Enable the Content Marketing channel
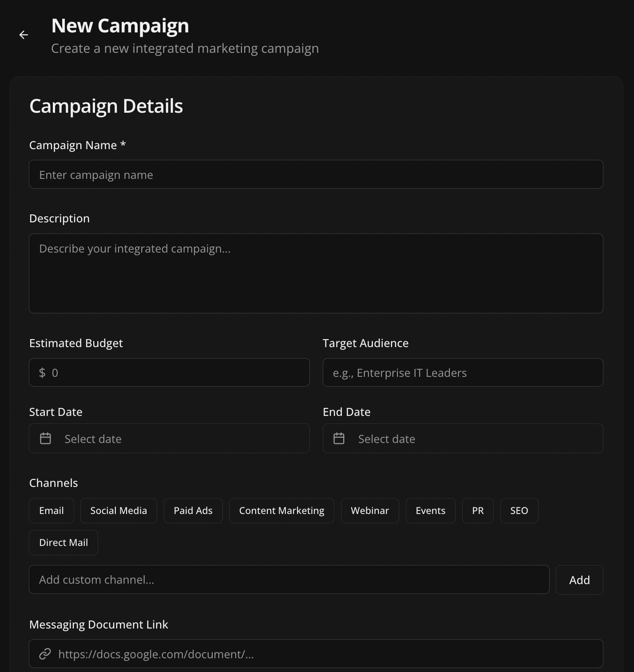Image resolution: width=634 pixels, height=672 pixels. tap(281, 510)
